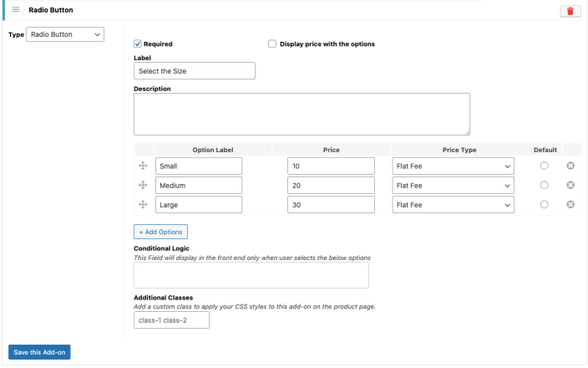Click the drag handle for Medium option
The height and width of the screenshot is (368, 588).
[x=143, y=185]
